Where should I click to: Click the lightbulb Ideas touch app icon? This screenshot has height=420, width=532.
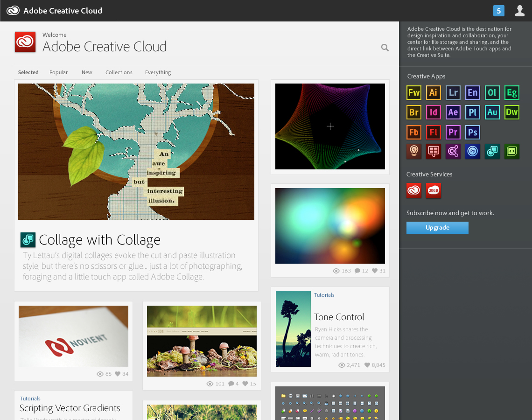pos(414,151)
